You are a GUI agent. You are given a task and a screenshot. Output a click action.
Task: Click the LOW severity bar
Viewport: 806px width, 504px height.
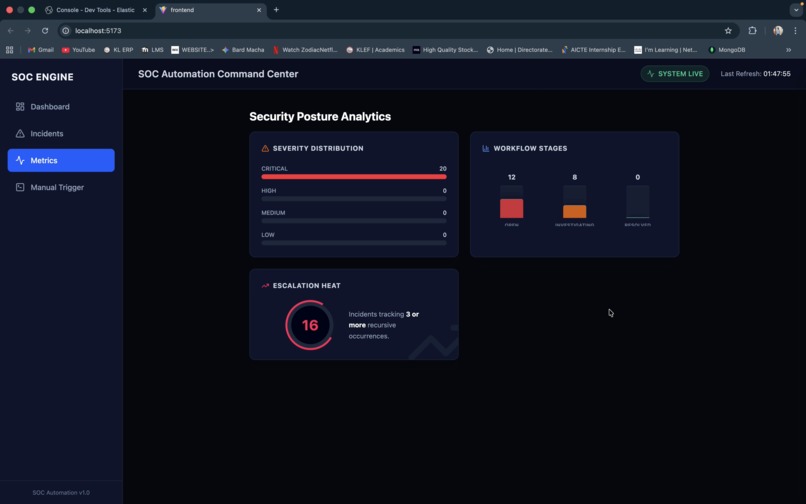point(354,243)
